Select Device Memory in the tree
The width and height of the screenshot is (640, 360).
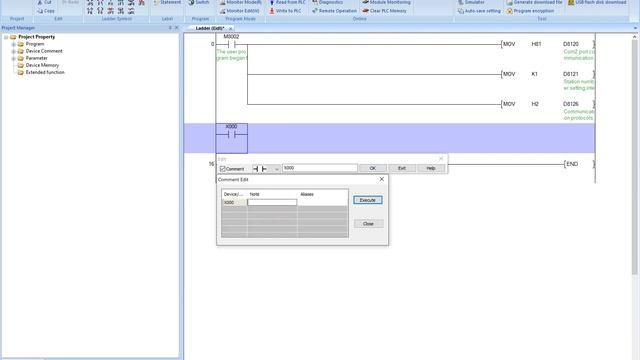[x=42, y=65]
